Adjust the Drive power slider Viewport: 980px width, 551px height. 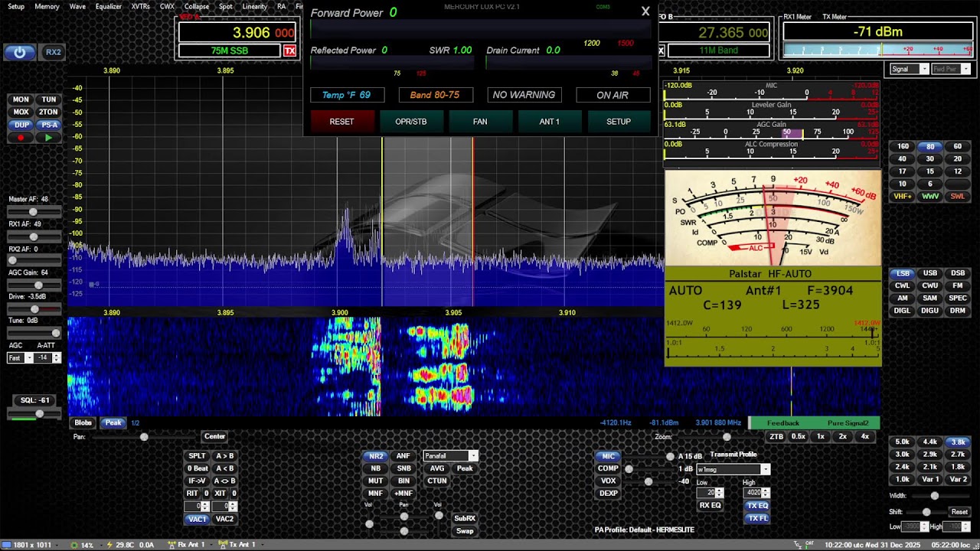tap(34, 308)
